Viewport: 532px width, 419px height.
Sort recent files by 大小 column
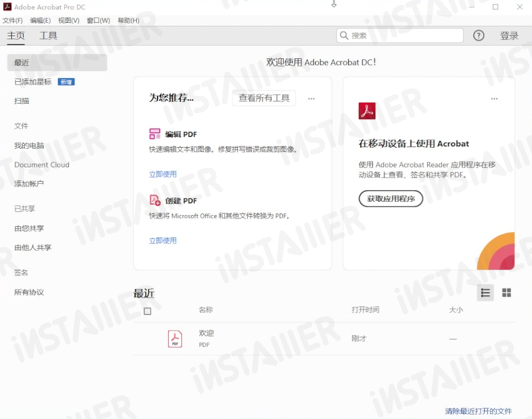tap(455, 309)
